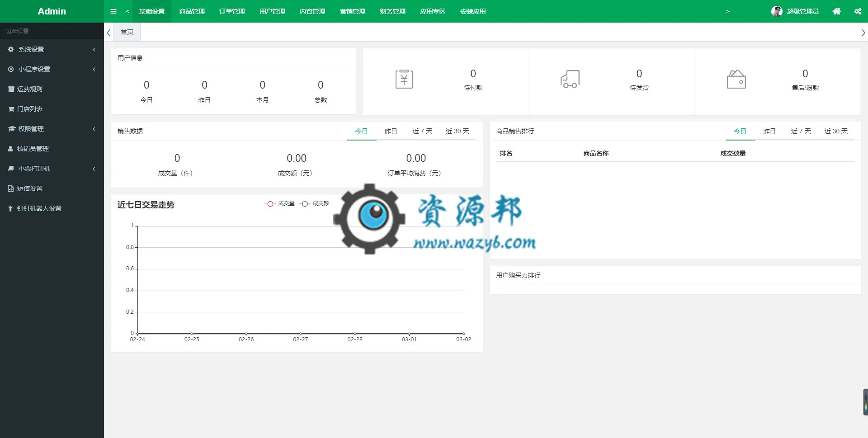The height and width of the screenshot is (438, 868).
Task: Select 近 7 天 tab in 销售数据
Action: tap(422, 131)
